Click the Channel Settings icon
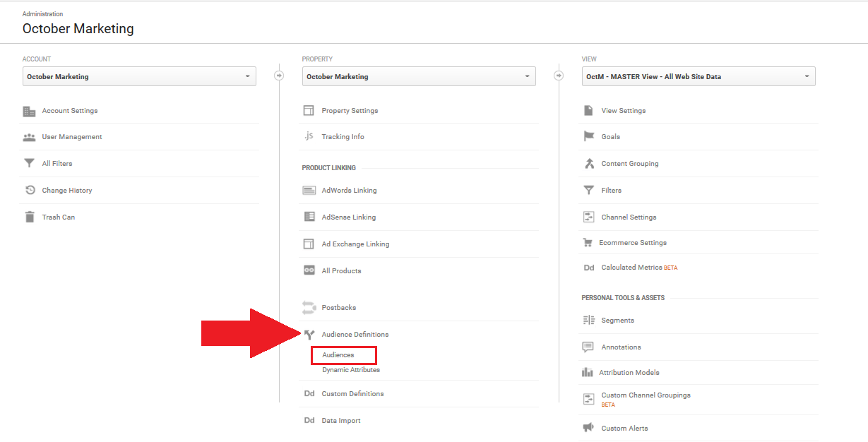The width and height of the screenshot is (868, 442). pos(588,217)
